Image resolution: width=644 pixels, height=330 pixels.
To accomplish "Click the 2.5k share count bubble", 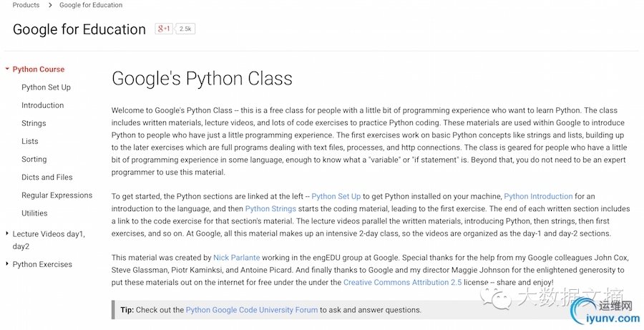I will click(x=185, y=29).
